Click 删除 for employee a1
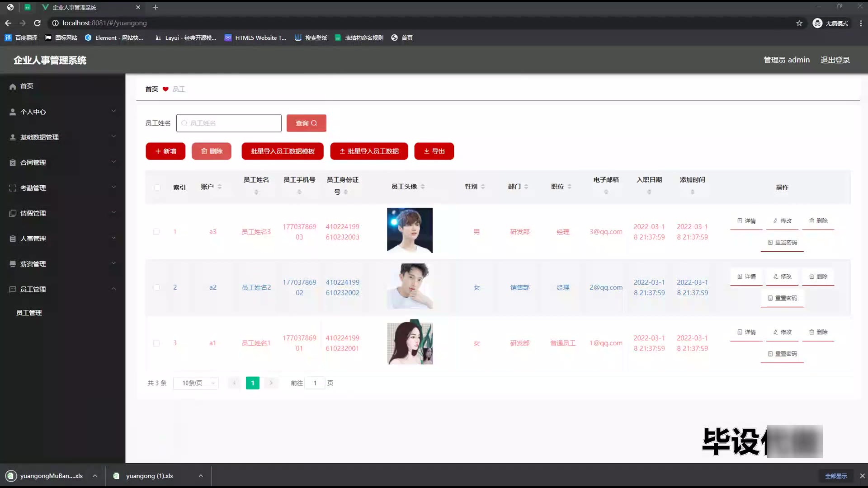The width and height of the screenshot is (868, 488). tap(818, 332)
